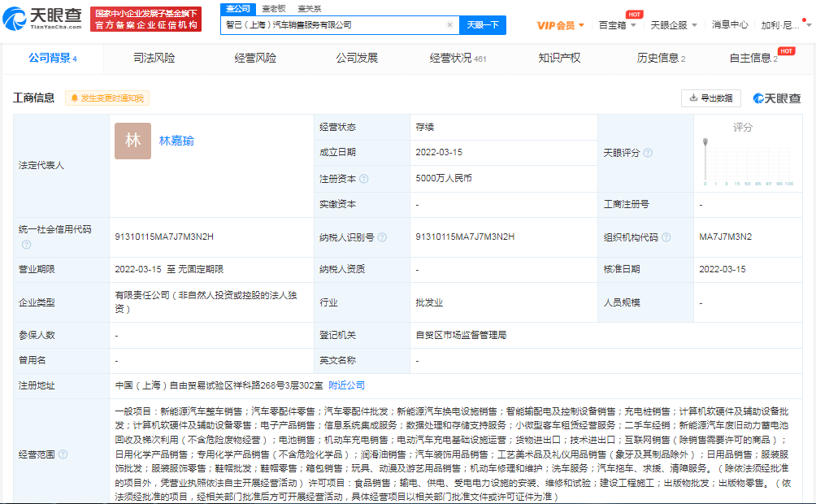The width and height of the screenshot is (816, 504).
Task: Click the 纳税人资质 label
Action: [x=342, y=269]
